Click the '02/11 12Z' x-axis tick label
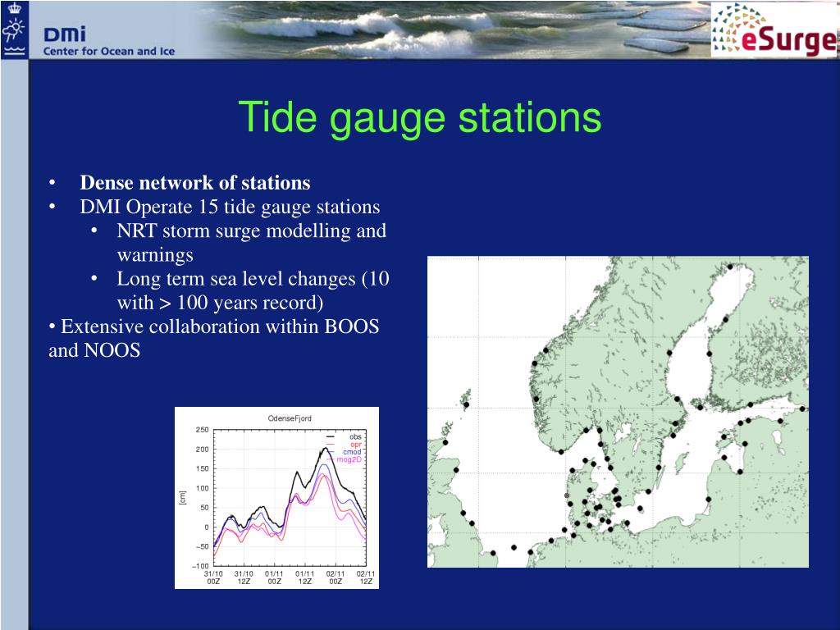840x630 pixels. (366, 577)
